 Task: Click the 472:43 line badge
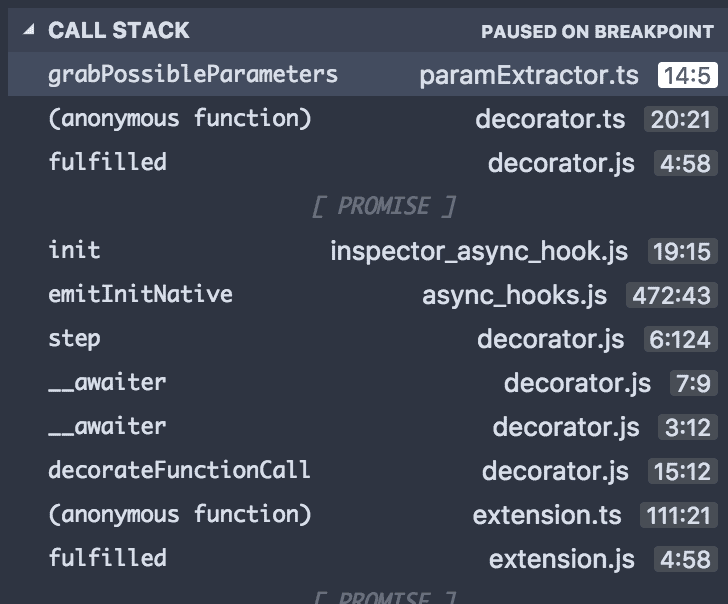(671, 295)
